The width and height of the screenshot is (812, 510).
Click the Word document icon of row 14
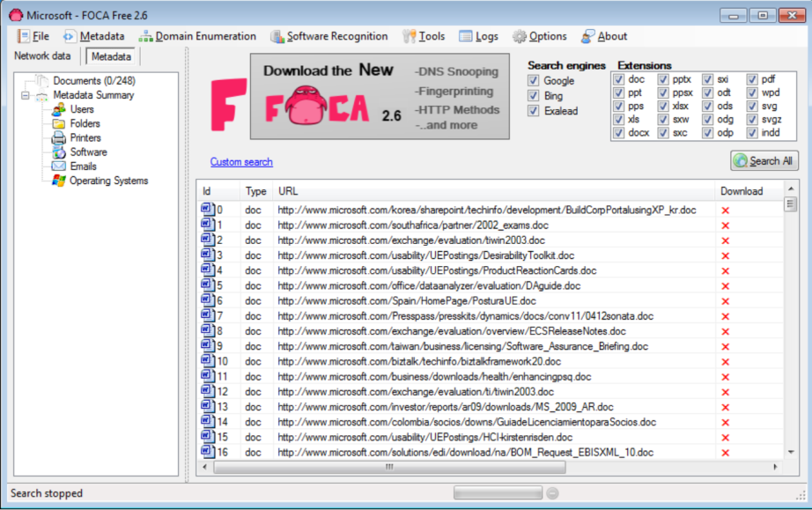(207, 421)
